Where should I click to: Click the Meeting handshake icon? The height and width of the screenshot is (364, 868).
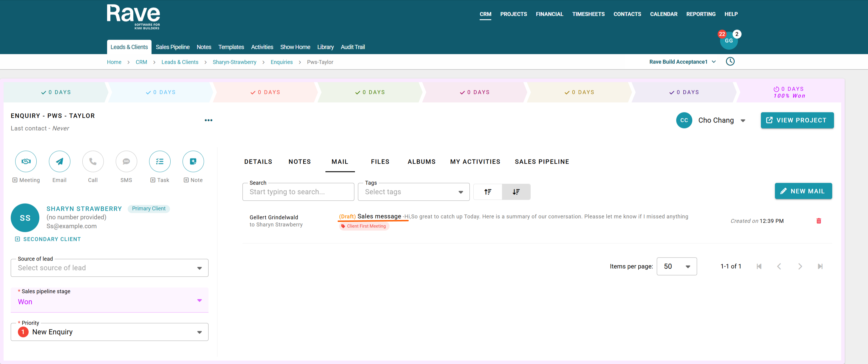pyautogui.click(x=26, y=161)
